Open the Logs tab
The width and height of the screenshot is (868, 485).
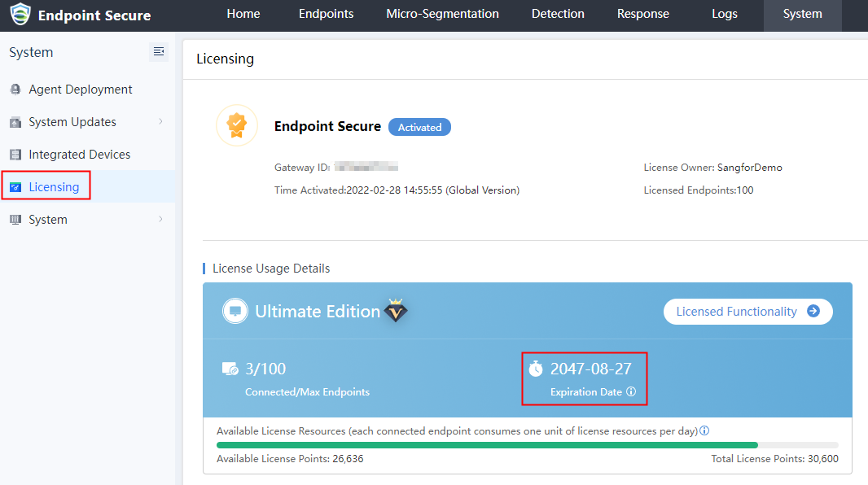point(724,14)
